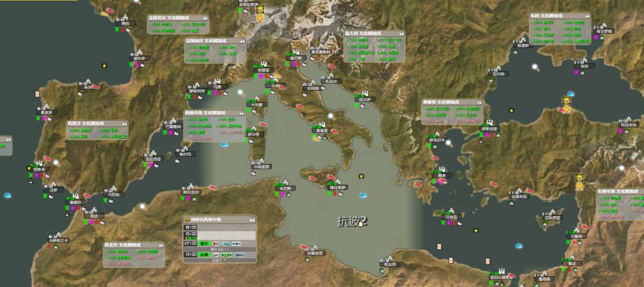Select the 伊斯坦堡 city label

pyautogui.click(x=490, y=129)
